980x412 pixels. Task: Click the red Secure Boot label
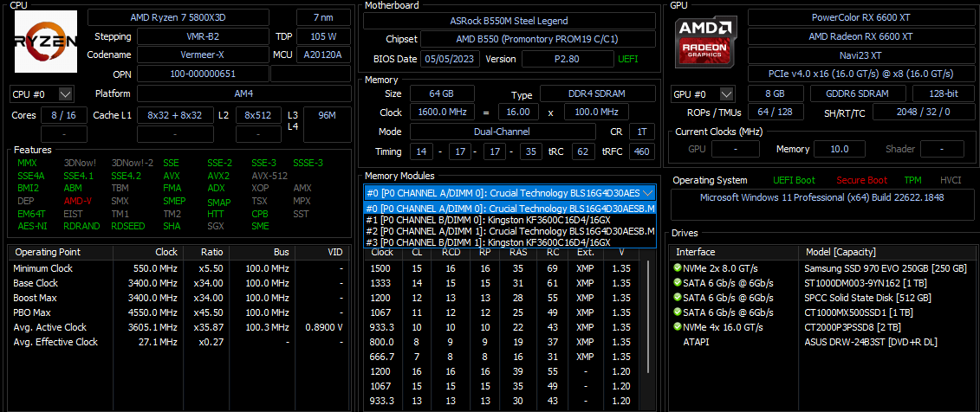pos(861,180)
